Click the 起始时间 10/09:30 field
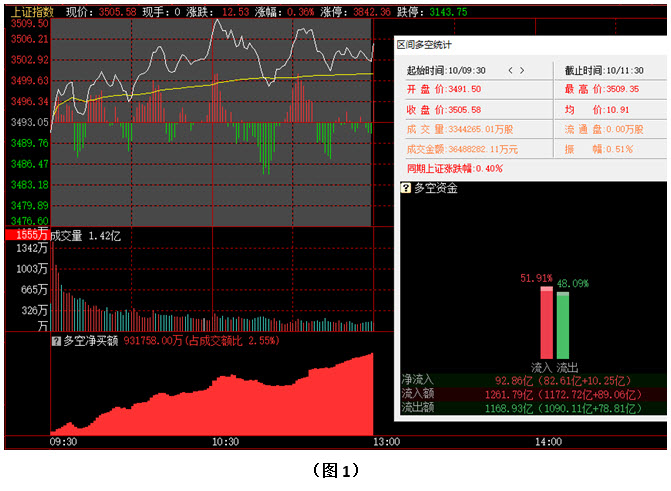 point(446,70)
